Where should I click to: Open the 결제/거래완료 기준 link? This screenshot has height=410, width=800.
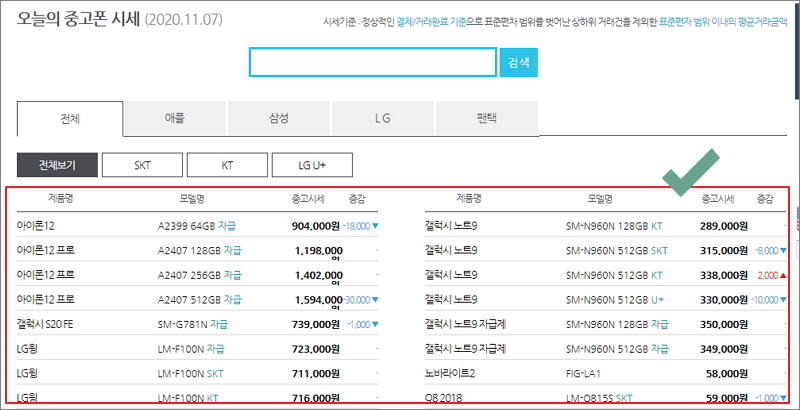(x=431, y=22)
